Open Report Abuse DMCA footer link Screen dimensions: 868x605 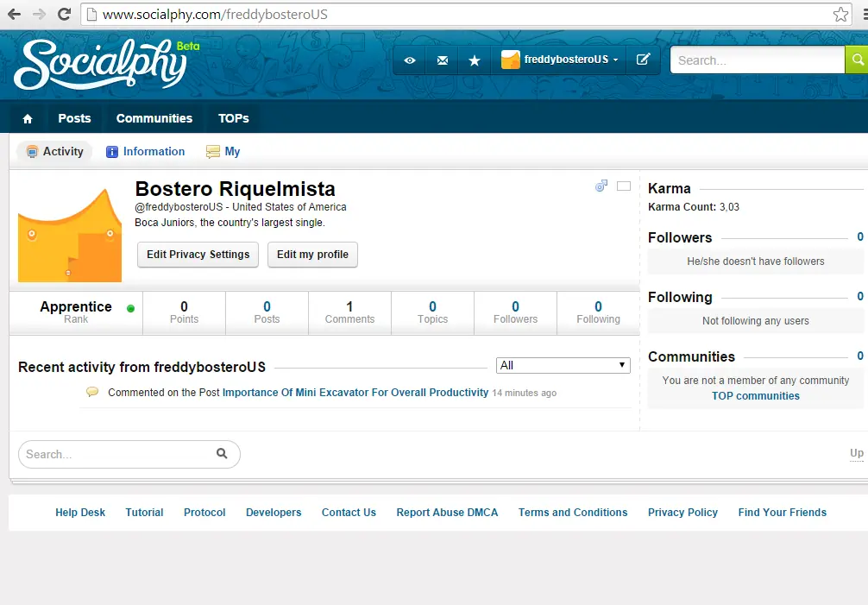tap(447, 513)
